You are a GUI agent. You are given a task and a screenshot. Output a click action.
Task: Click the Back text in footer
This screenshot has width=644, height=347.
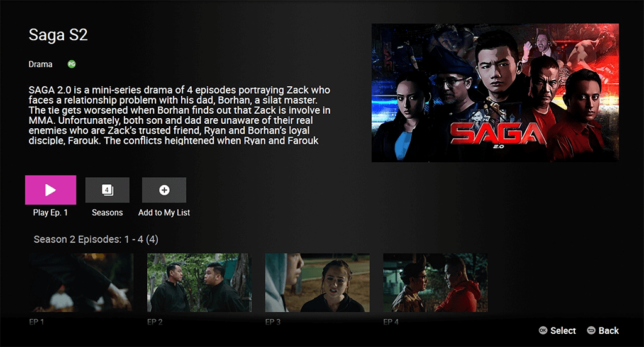[x=609, y=331]
